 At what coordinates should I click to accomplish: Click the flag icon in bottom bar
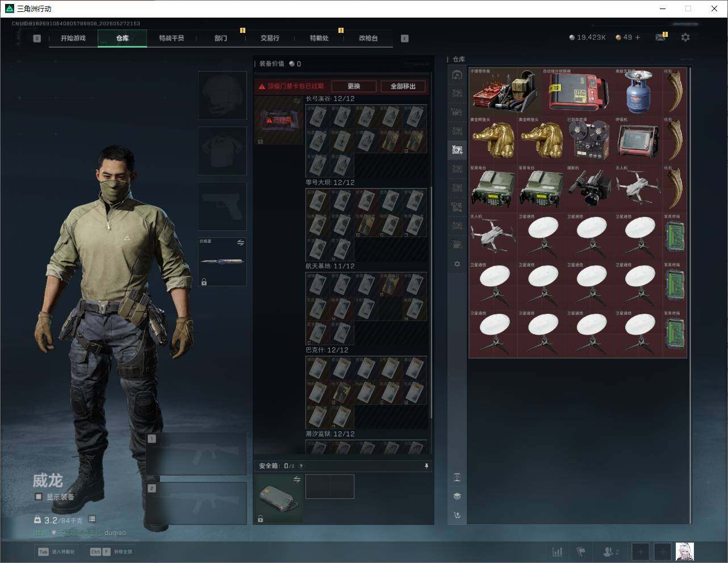pos(580,552)
